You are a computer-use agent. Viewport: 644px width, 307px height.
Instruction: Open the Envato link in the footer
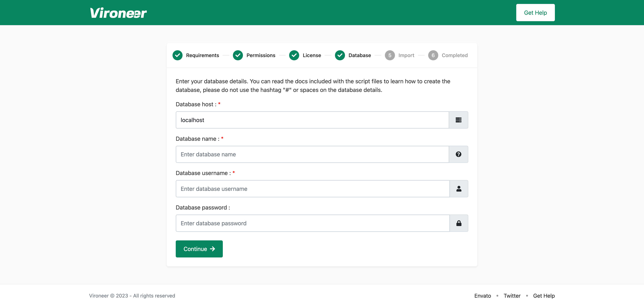[482, 296]
